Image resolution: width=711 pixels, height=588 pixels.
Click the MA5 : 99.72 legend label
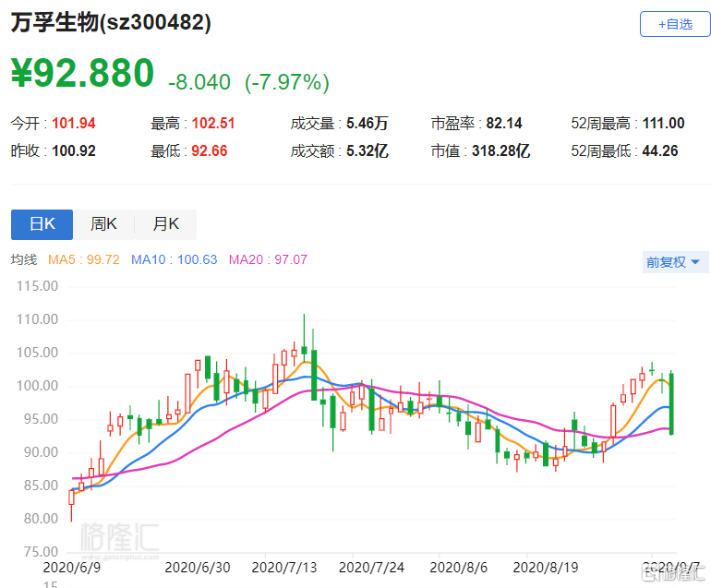point(83,259)
